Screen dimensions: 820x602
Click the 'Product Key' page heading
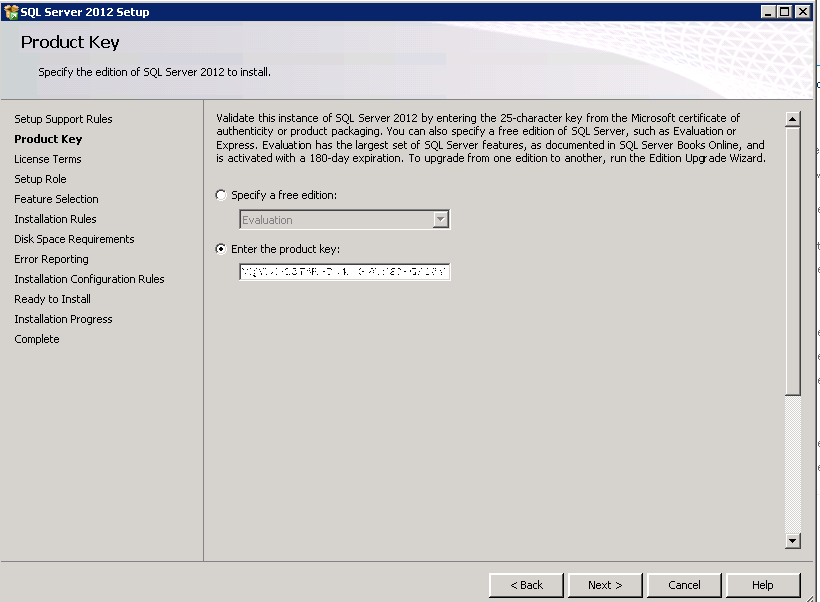[x=70, y=42]
